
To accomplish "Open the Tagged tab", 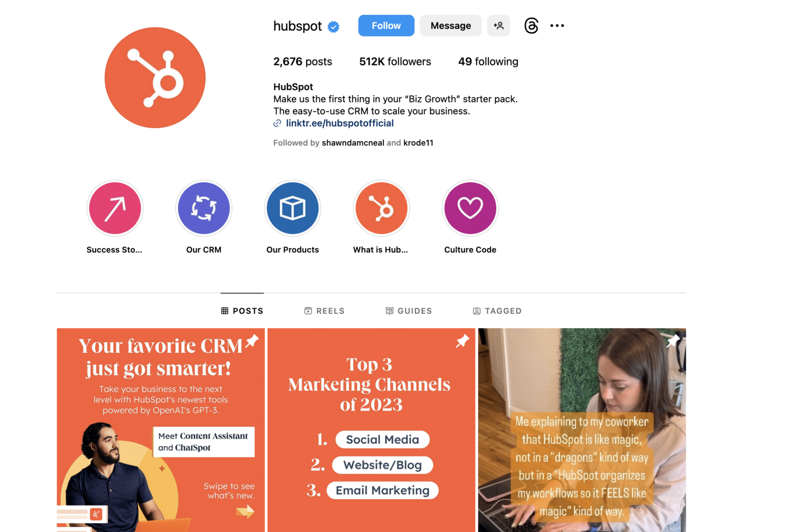I will pos(497,311).
